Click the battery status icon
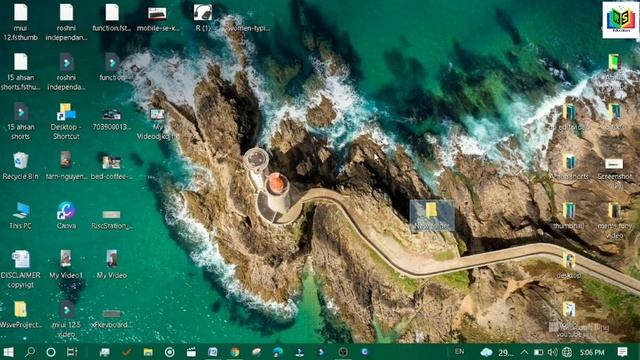Image resolution: width=640 pixels, height=360 pixels. tap(538, 352)
